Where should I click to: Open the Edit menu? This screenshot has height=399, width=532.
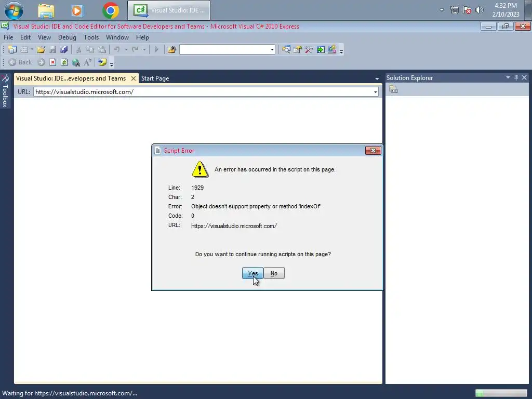25,37
